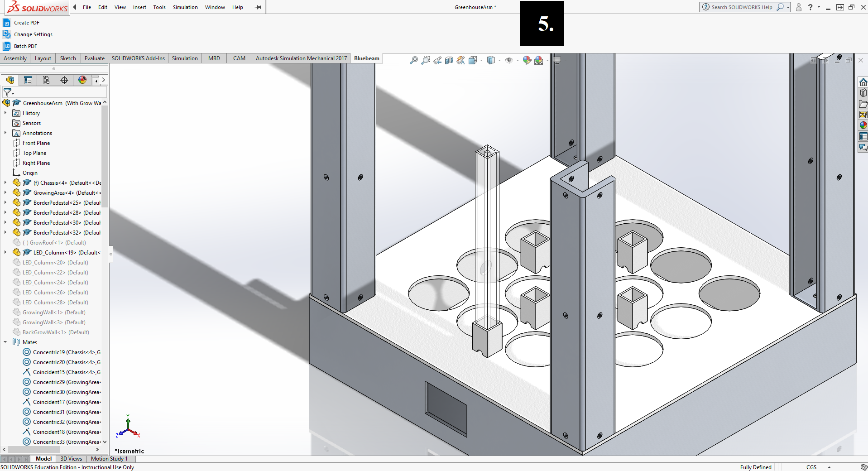The height and width of the screenshot is (471, 868).
Task: Open the File menu
Action: (87, 7)
